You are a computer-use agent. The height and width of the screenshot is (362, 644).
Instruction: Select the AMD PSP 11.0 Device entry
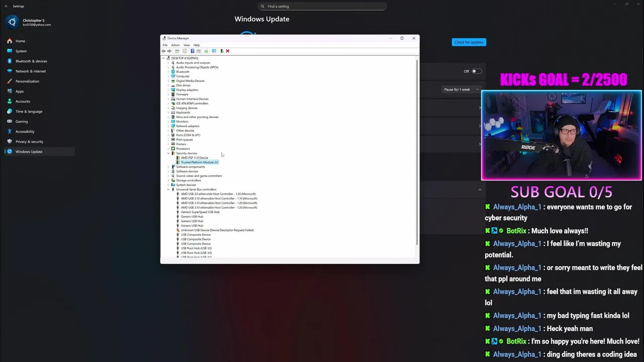[194, 158]
